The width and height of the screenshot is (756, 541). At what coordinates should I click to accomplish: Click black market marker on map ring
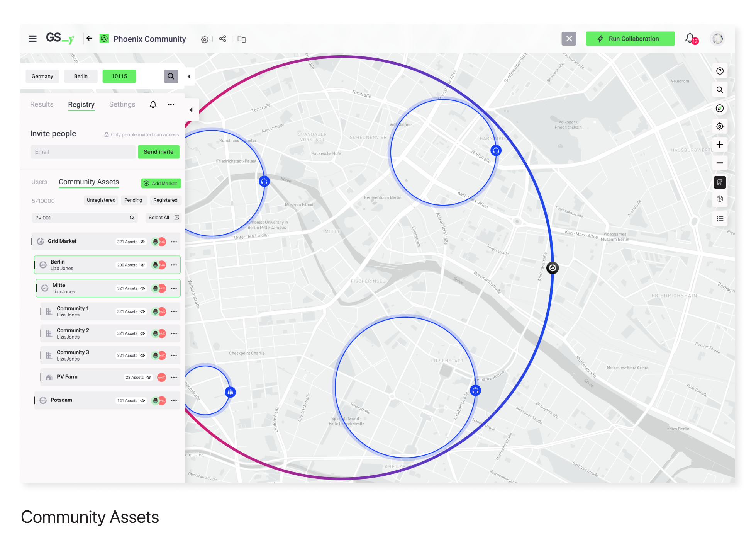click(x=553, y=268)
